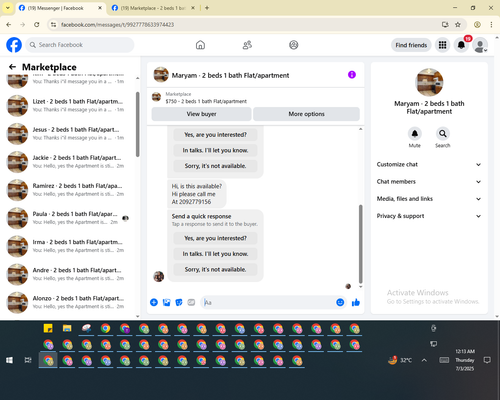Open Chrome three-dot menu
500x400 pixels.
click(491, 25)
